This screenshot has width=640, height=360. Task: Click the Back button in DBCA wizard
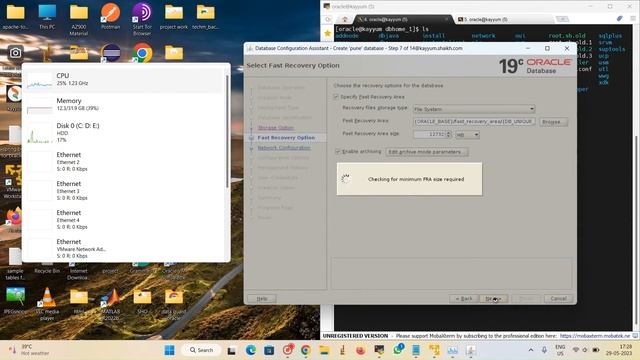464,299
